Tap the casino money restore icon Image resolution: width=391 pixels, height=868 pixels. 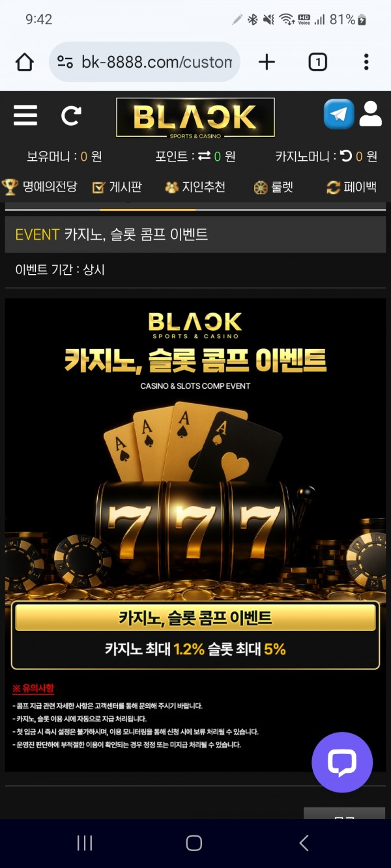346,156
